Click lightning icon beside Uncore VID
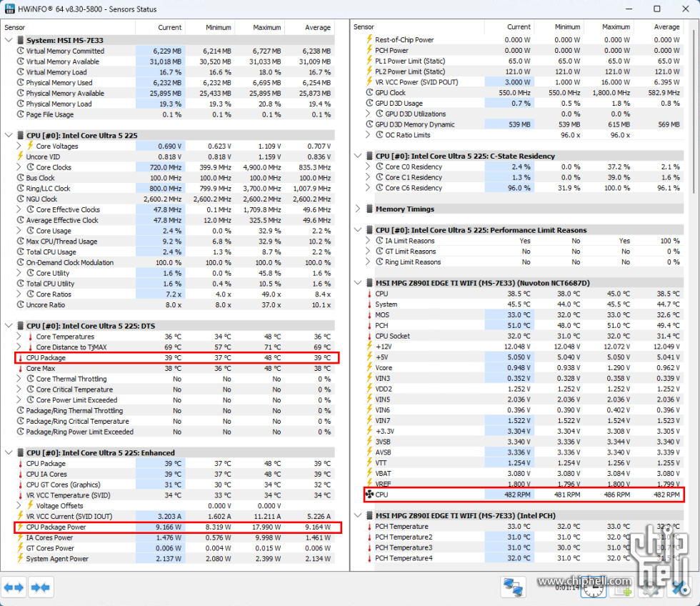 click(20, 157)
